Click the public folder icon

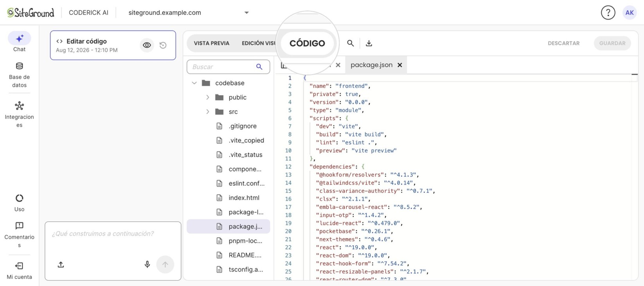pos(219,97)
